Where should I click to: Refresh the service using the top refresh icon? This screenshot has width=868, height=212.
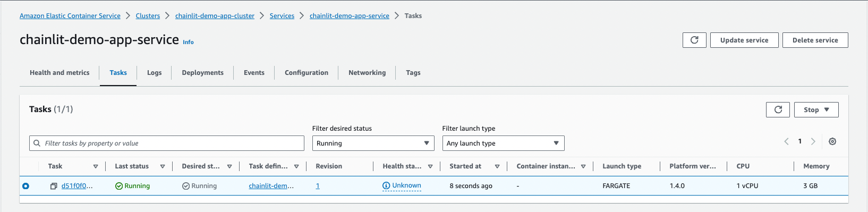tap(694, 40)
